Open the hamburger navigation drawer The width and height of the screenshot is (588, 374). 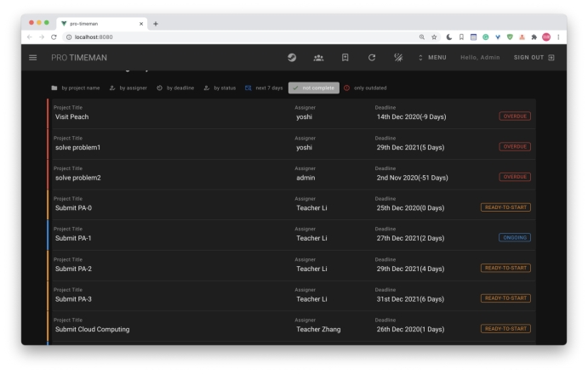point(33,57)
